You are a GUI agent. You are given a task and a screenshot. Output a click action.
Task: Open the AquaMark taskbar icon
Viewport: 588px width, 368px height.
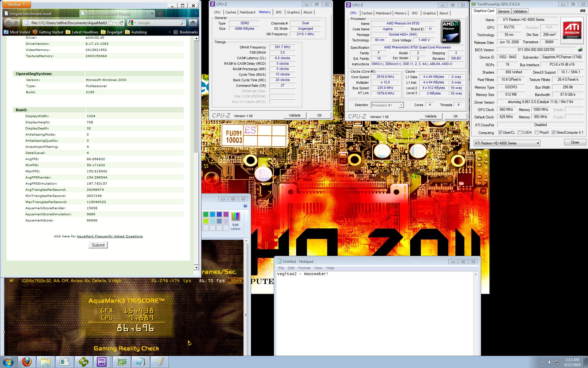click(83, 362)
